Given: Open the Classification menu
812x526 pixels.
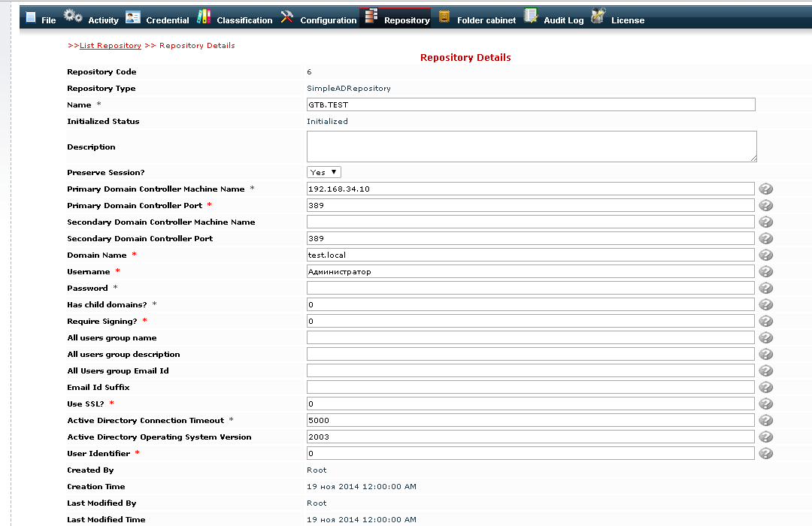Looking at the screenshot, I should 244,20.
